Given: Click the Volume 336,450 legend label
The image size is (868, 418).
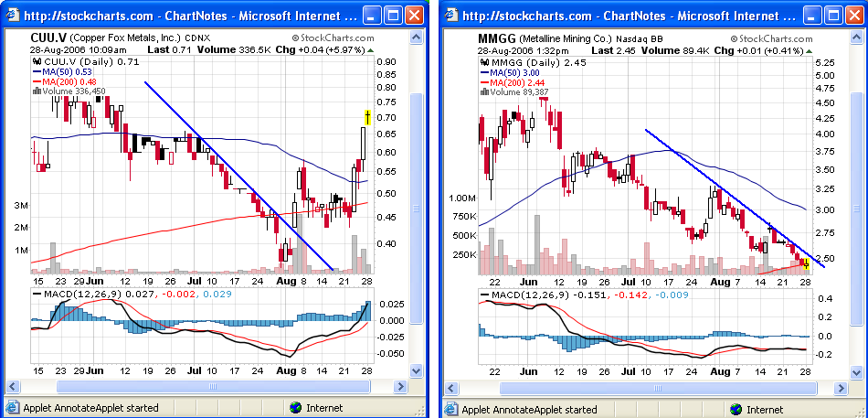Looking at the screenshot, I should 69,91.
